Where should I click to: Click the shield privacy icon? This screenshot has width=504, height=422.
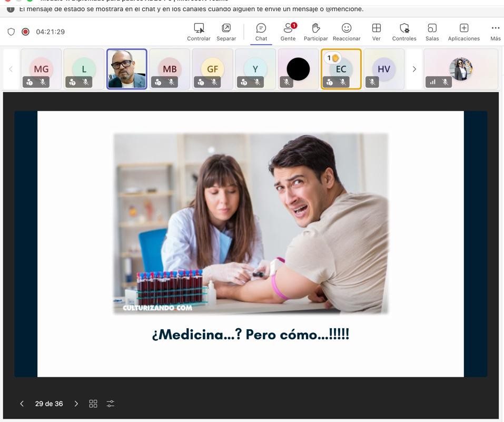click(x=11, y=32)
